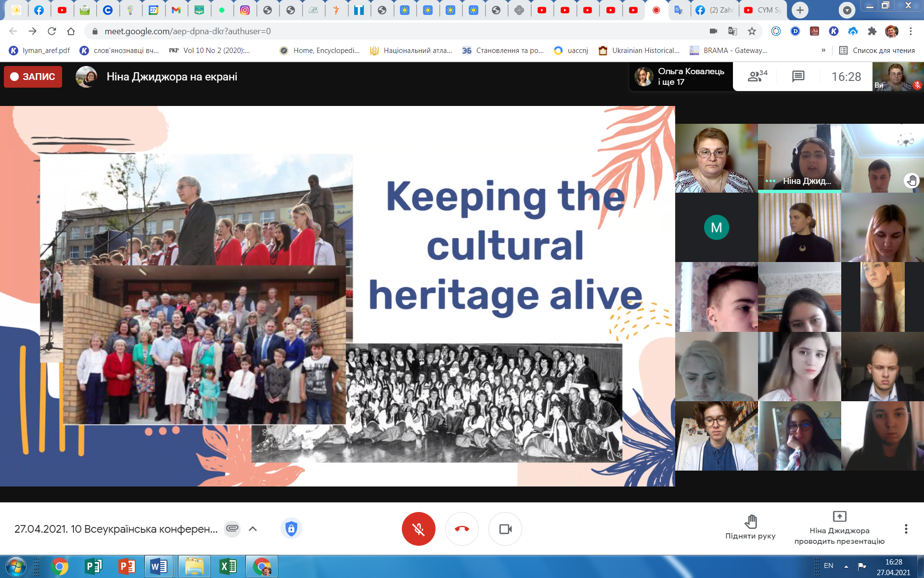924x578 pixels.
Task: Click the red hang up call button
Action: [462, 529]
